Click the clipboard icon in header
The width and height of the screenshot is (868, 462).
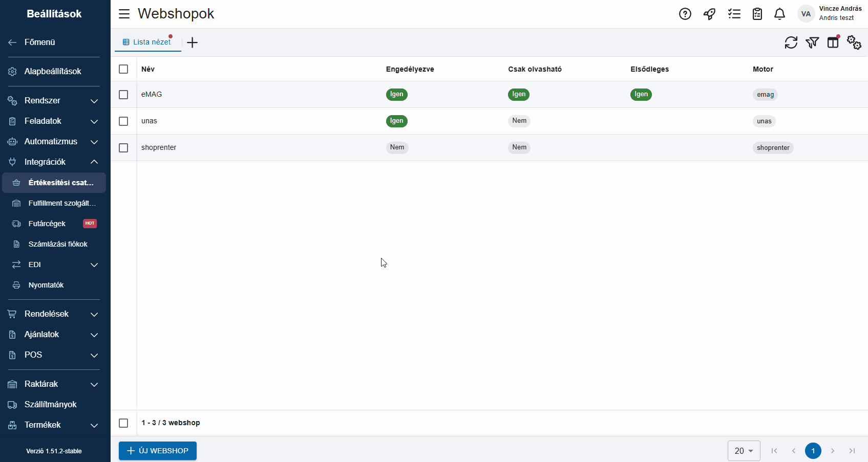click(x=757, y=14)
